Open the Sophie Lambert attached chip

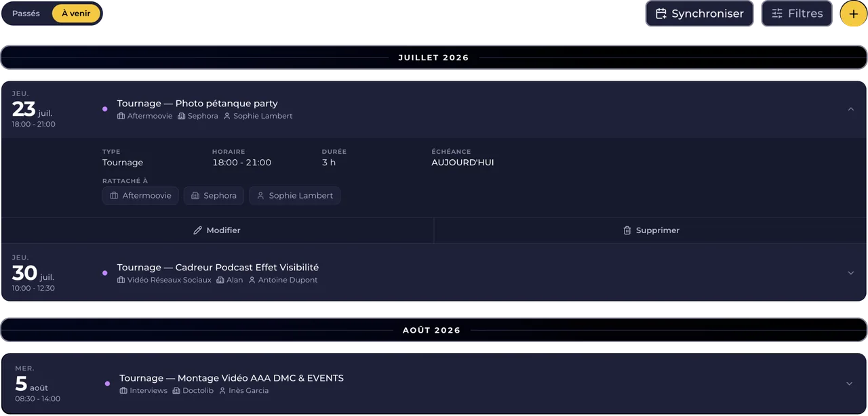click(x=294, y=196)
